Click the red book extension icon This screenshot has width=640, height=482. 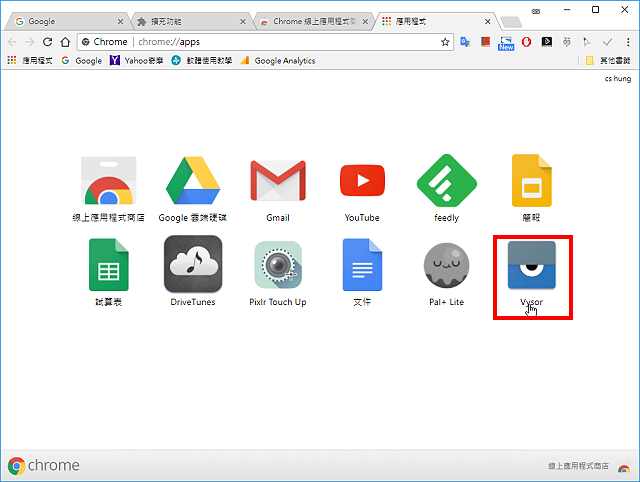point(485,42)
